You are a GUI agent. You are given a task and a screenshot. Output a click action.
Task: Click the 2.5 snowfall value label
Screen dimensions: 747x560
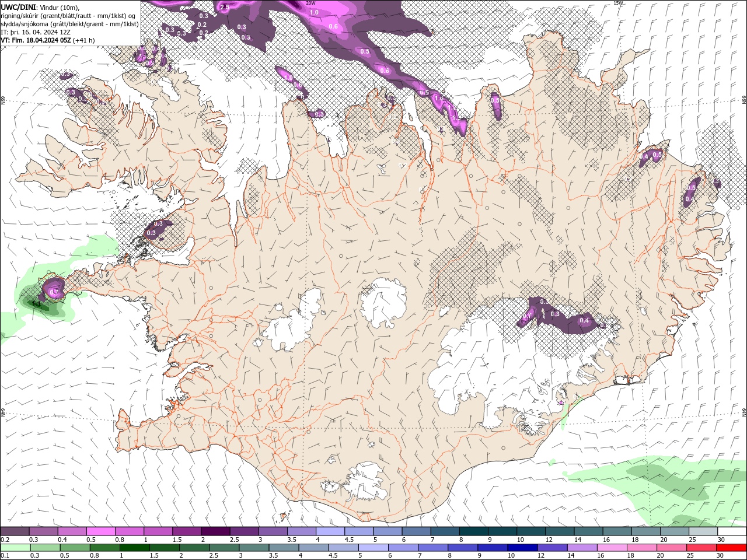pyautogui.click(x=225, y=7)
